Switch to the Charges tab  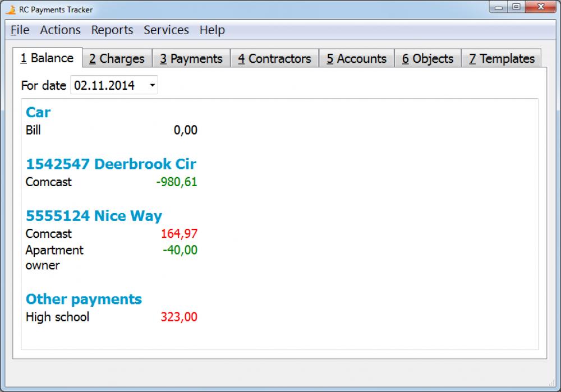[x=117, y=58]
